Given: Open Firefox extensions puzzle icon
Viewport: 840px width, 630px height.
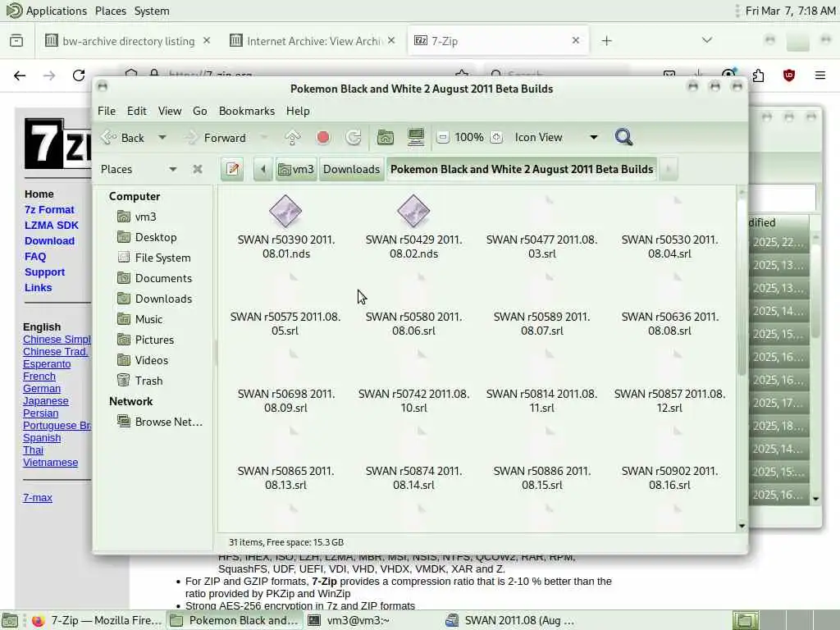Looking at the screenshot, I should (x=758, y=75).
